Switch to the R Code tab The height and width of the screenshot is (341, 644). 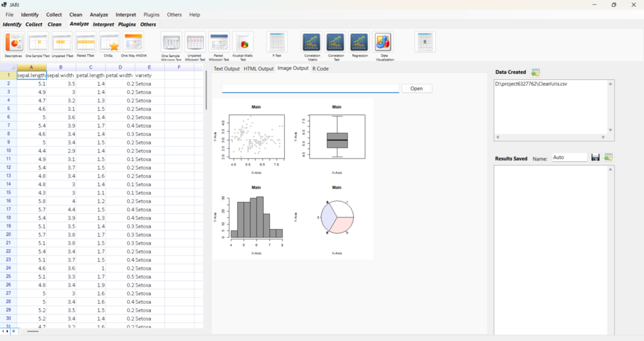(x=320, y=69)
